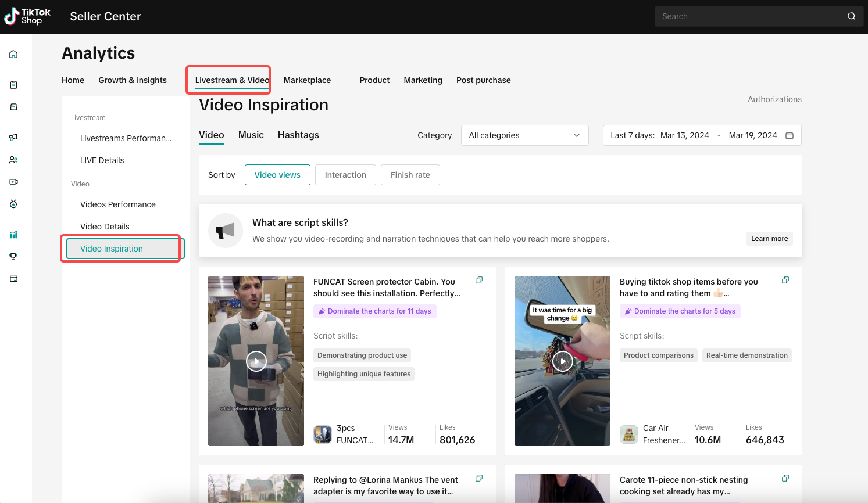
Task: Click the trophy icon in sidebar
Action: tap(13, 257)
